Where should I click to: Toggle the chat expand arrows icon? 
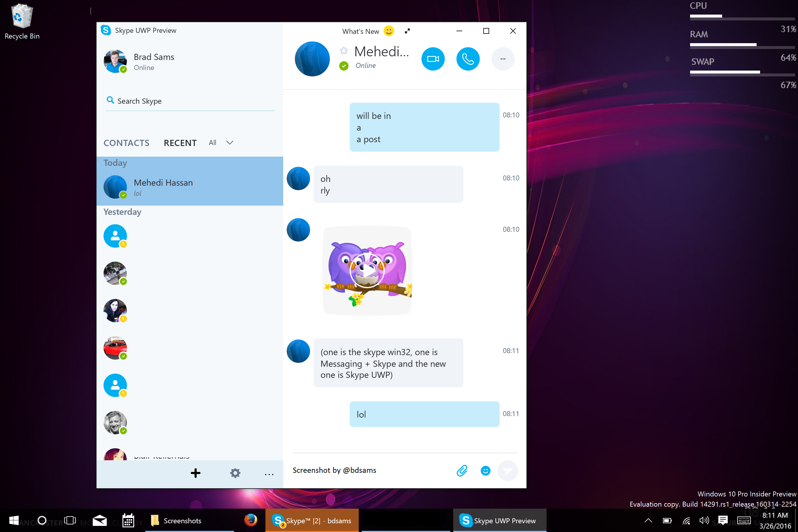407,31
